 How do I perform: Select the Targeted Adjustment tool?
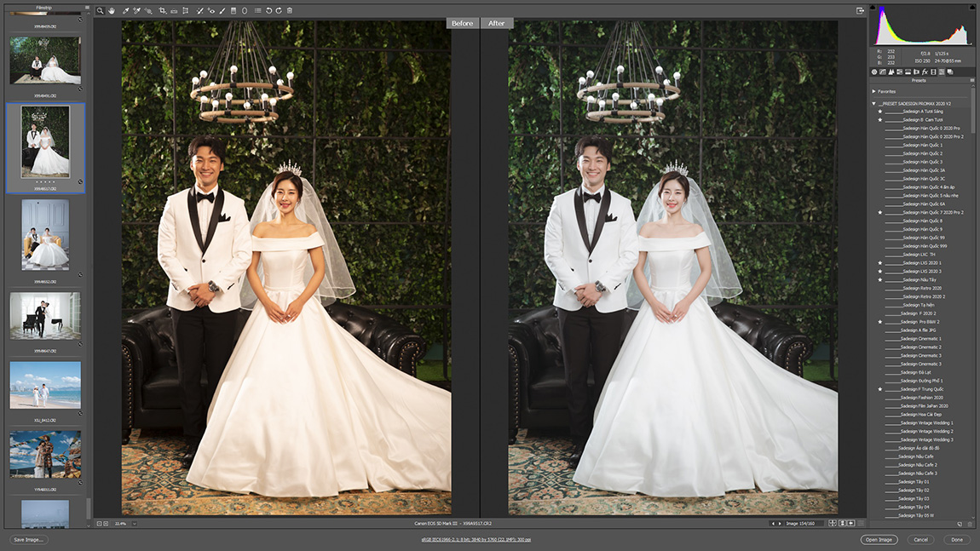148,10
